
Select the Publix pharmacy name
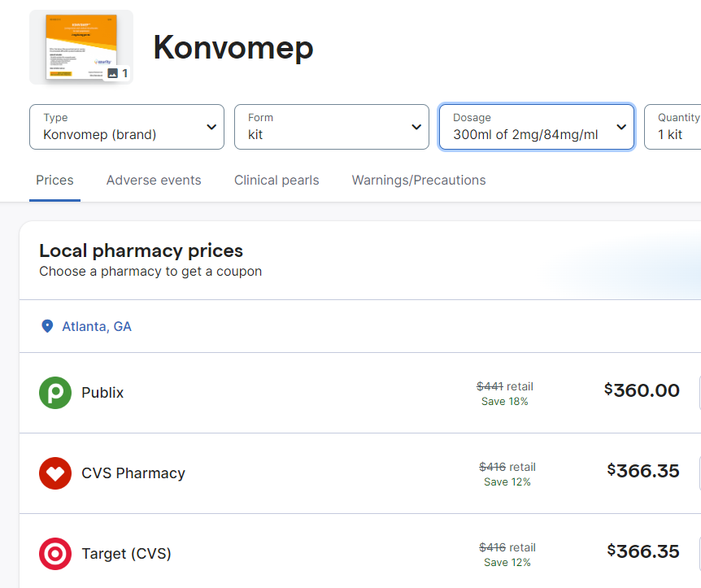102,393
